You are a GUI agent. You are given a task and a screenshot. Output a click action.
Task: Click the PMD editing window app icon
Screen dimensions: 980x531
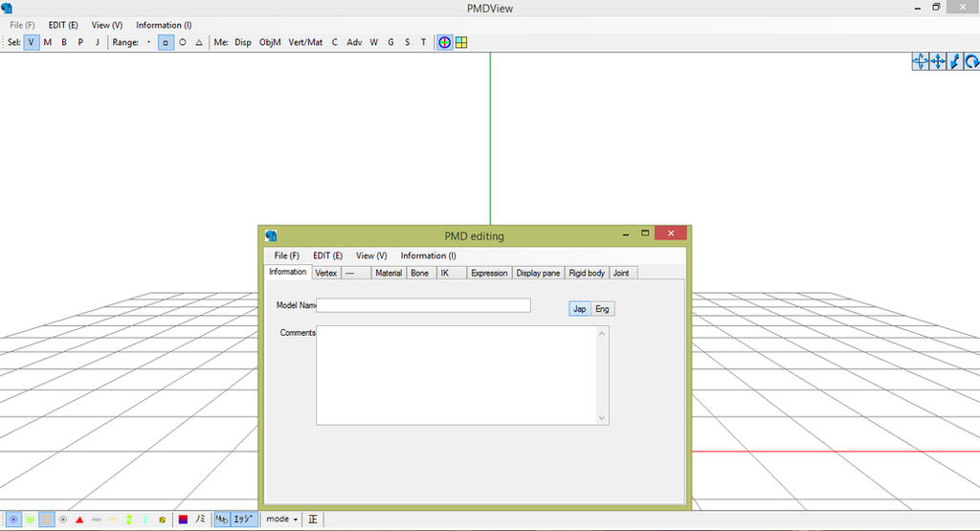tap(271, 235)
